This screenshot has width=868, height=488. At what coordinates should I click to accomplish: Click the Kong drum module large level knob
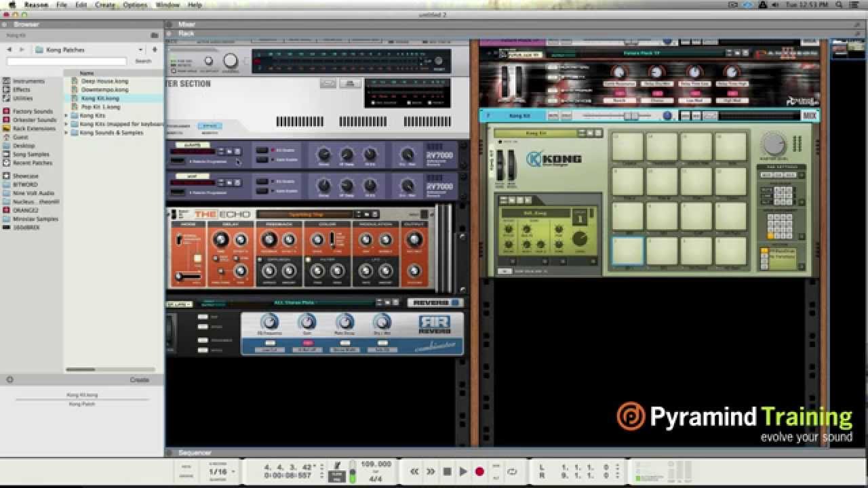coord(580,239)
